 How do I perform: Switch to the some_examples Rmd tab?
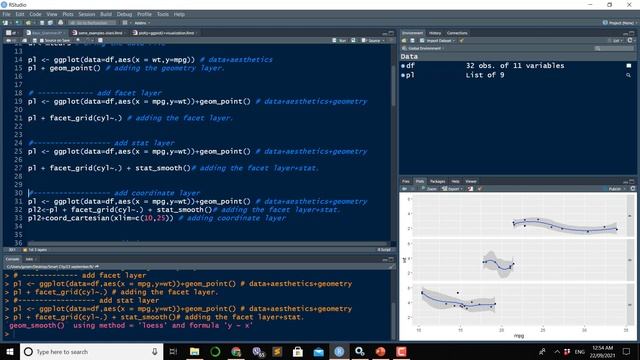coord(98,33)
